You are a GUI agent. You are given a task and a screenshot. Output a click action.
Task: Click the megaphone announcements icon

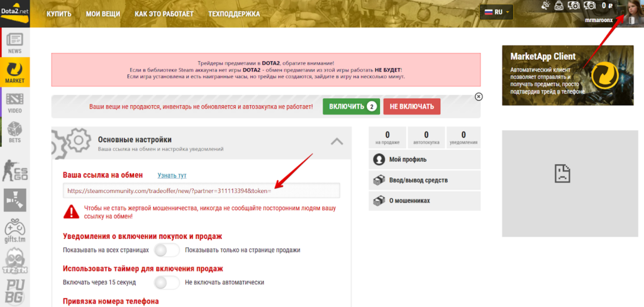545,5
